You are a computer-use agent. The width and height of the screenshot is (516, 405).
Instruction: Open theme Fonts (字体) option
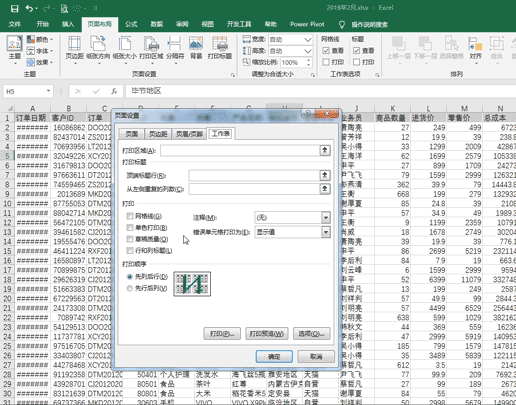(40, 51)
